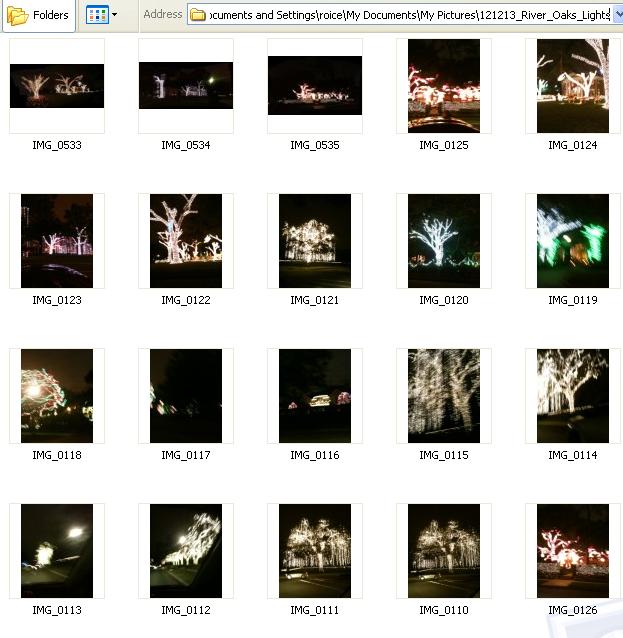
Task: Click the IMG_0123 file name
Action: tap(57, 300)
